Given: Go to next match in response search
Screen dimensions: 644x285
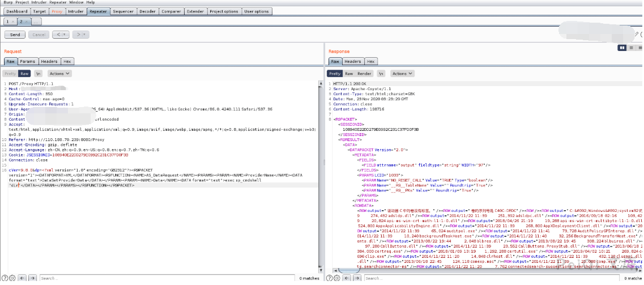Looking at the screenshot, I should pyautogui.click(x=358, y=278).
